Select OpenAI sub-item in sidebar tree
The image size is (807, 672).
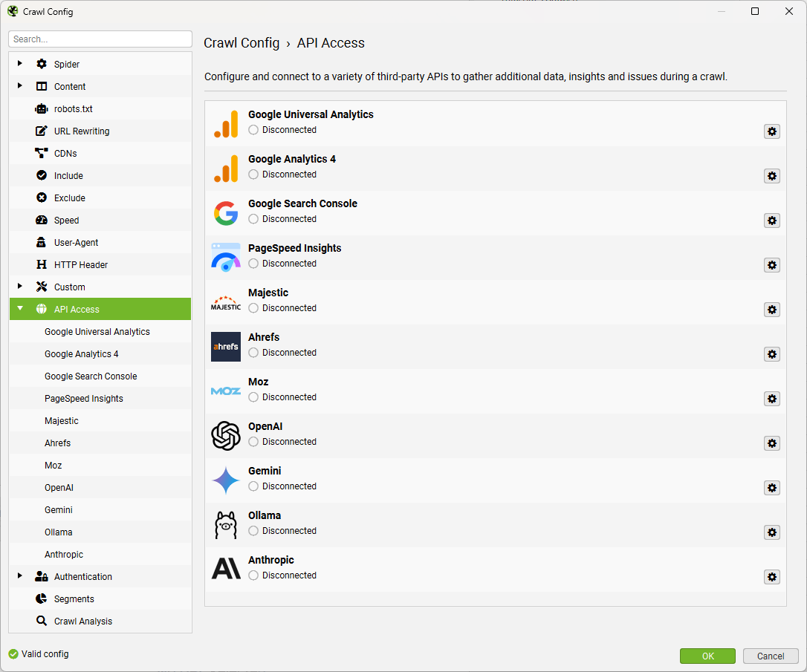pos(100,487)
